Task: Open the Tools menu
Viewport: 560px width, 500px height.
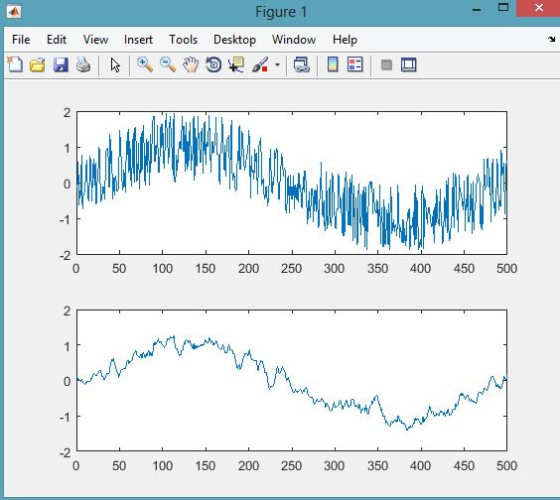Action: [183, 39]
